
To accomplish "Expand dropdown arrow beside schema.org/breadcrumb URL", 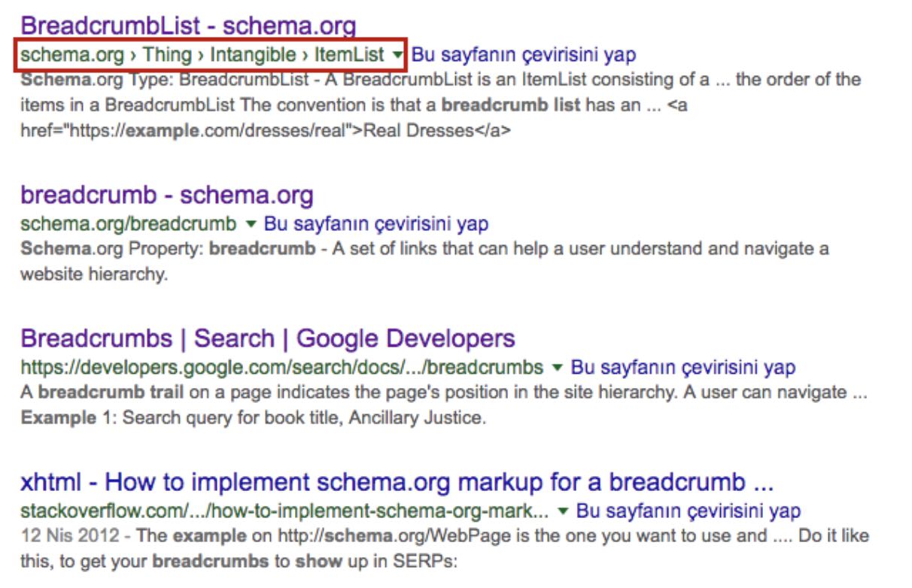I will click(251, 224).
